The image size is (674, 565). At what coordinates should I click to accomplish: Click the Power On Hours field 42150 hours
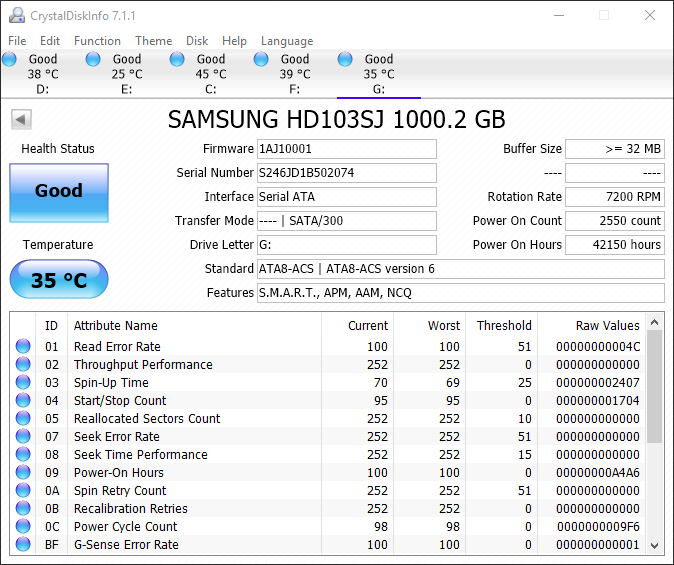click(x=615, y=245)
